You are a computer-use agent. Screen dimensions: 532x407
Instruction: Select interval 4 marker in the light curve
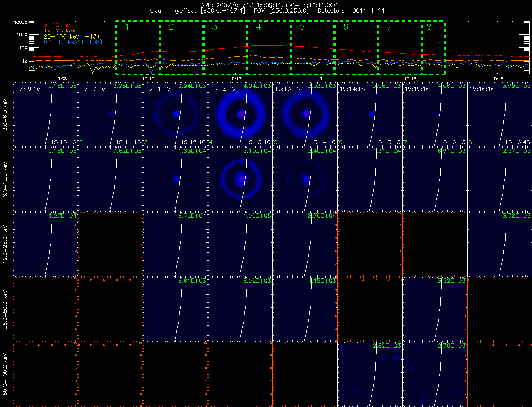(258, 27)
